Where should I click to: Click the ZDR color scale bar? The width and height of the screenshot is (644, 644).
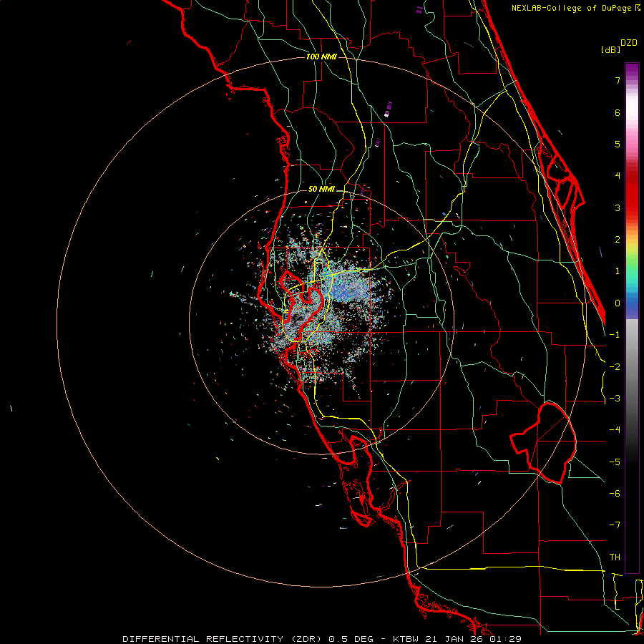tap(632, 318)
